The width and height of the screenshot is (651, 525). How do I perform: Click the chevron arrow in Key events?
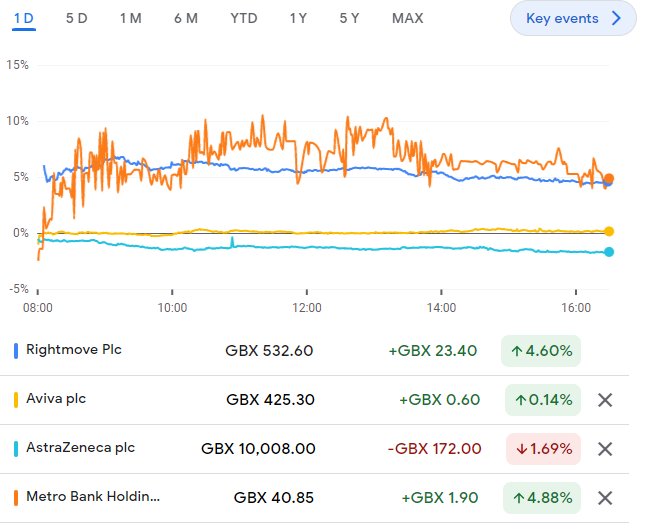[617, 18]
